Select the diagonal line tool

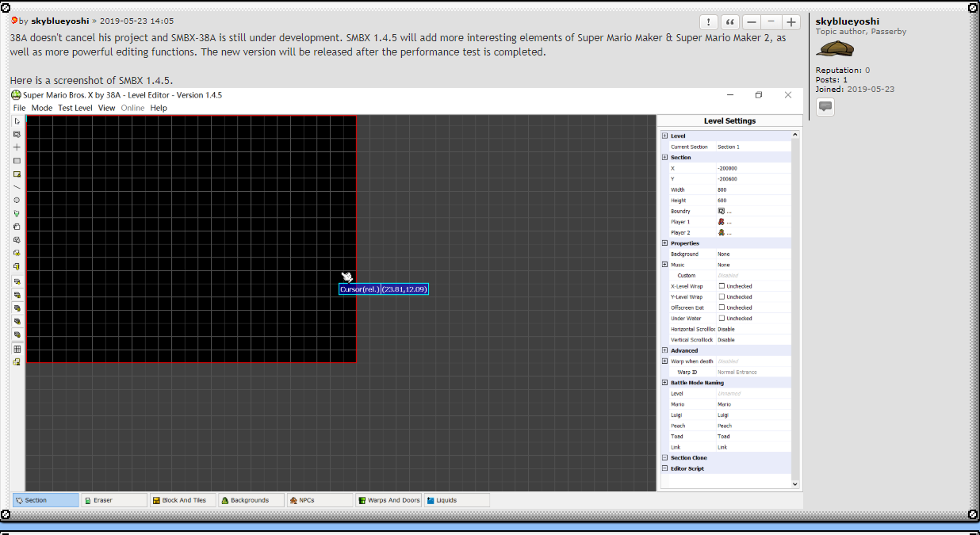pos(17,188)
